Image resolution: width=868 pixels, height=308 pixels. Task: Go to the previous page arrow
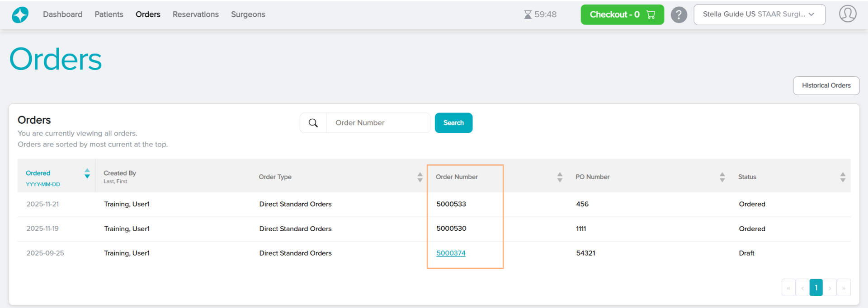point(802,288)
